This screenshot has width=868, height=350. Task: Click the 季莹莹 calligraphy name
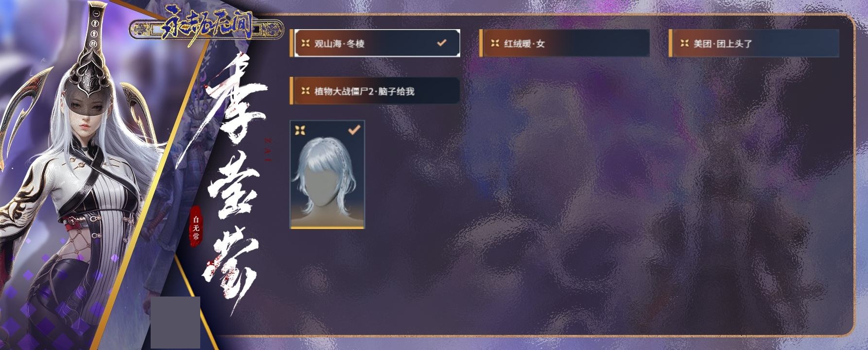(233, 180)
